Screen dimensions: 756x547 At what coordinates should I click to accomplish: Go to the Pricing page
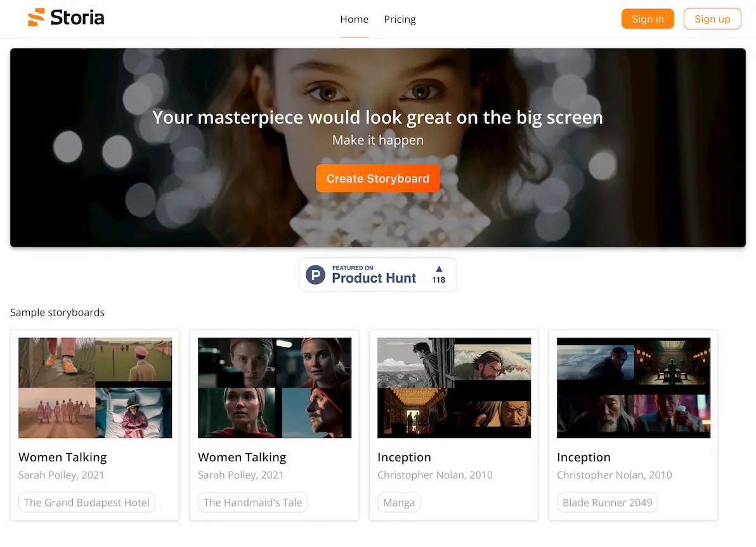point(400,19)
